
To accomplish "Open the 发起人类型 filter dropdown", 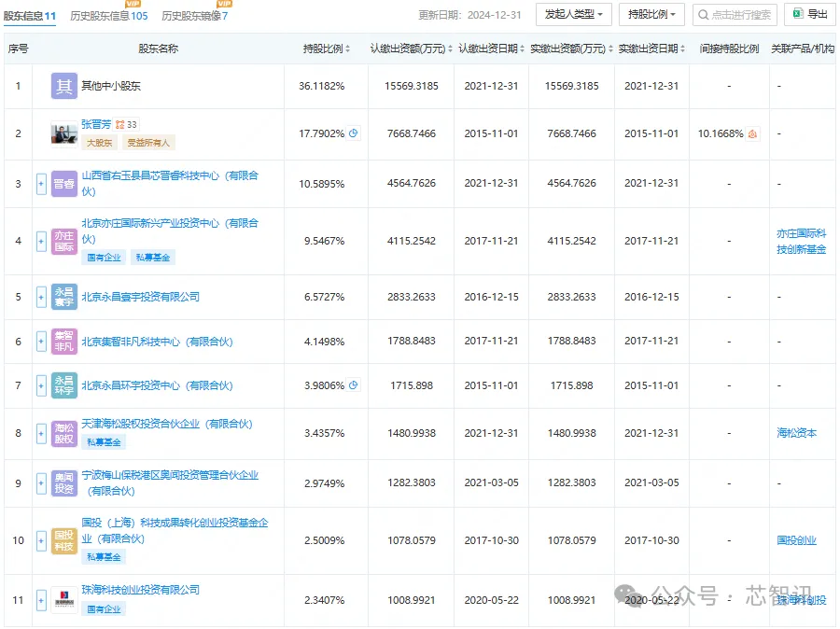I will pyautogui.click(x=574, y=15).
